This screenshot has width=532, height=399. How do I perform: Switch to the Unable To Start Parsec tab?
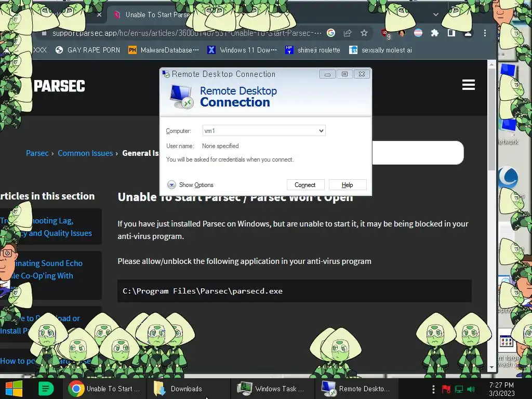point(153,15)
